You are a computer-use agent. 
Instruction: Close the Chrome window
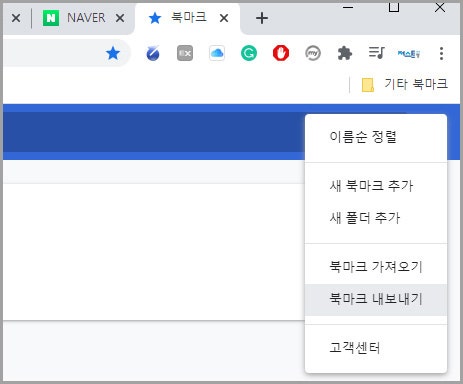[x=440, y=7]
